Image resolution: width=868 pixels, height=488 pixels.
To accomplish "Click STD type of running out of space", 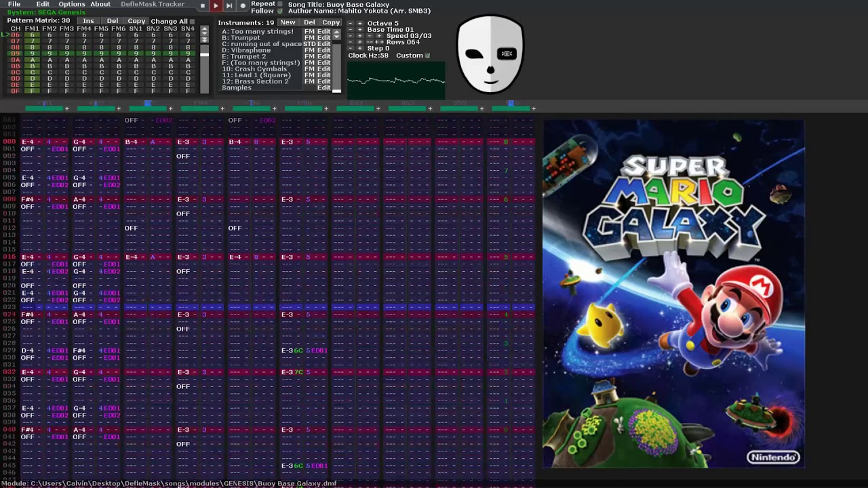I will click(310, 44).
